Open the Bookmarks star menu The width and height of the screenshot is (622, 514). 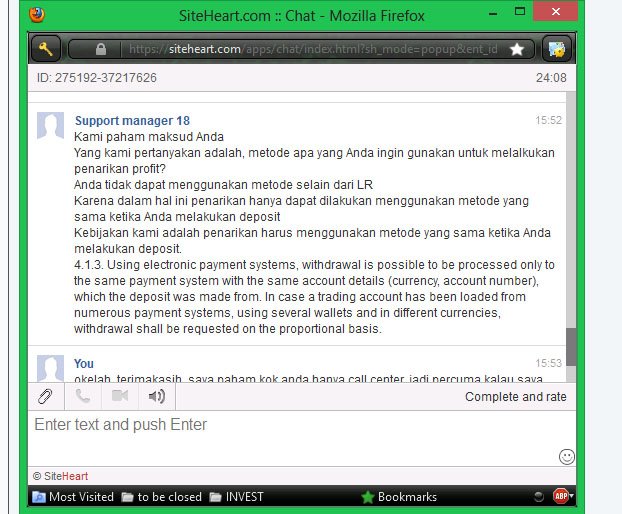pyautogui.click(x=399, y=497)
